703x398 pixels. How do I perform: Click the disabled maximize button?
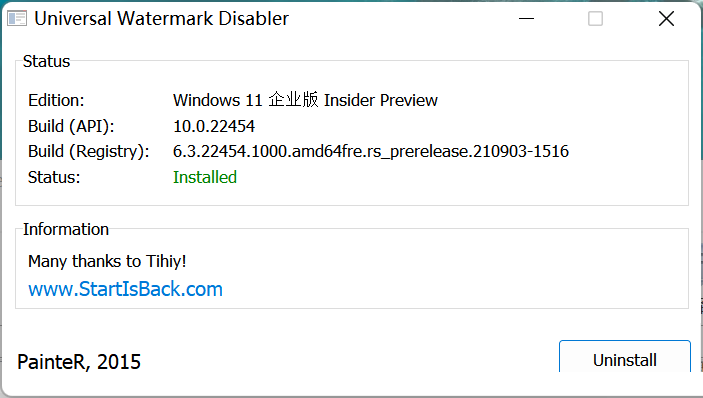click(595, 18)
